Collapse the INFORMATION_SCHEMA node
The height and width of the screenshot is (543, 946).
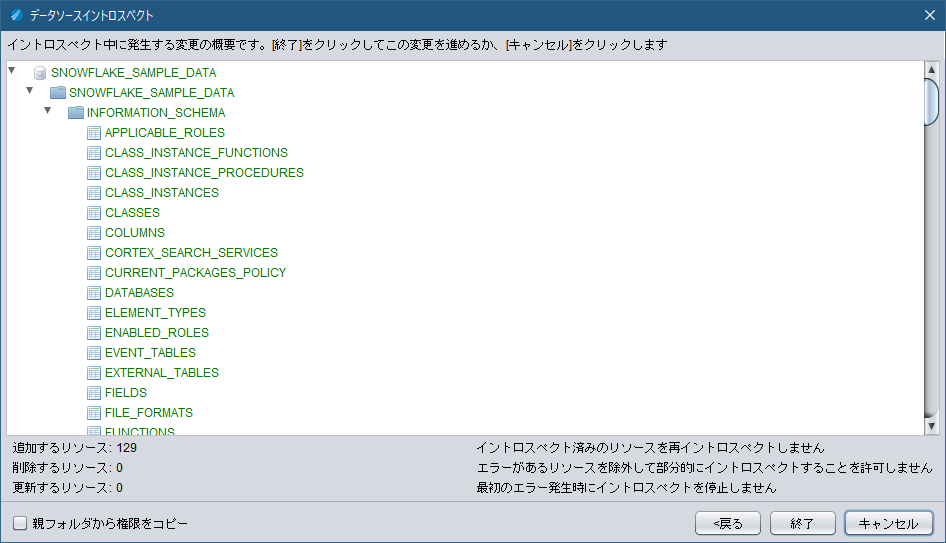[48, 110]
